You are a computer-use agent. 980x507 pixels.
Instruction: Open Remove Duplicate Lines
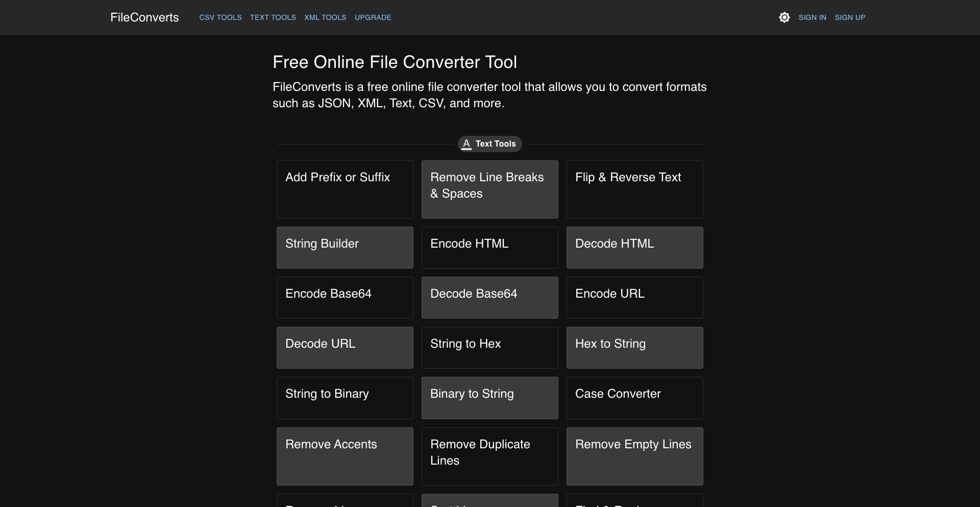click(489, 456)
